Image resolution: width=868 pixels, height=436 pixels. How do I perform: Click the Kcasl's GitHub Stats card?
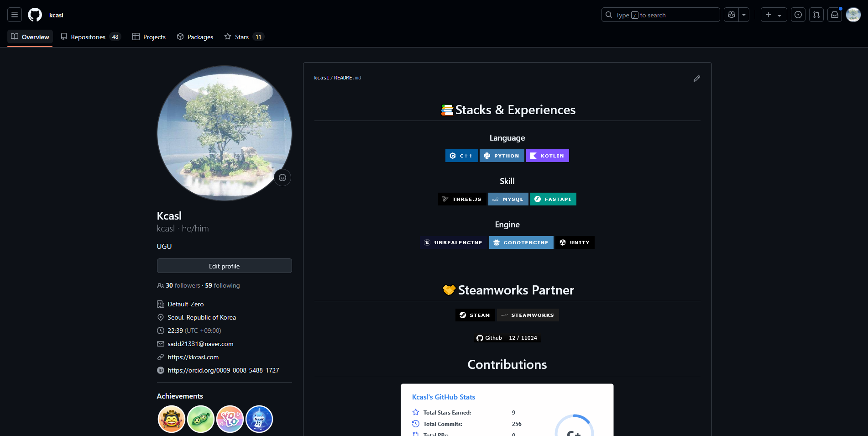tap(507, 410)
